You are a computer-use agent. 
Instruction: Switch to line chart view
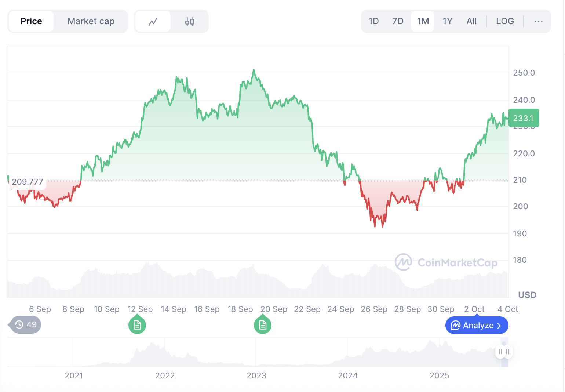tap(153, 22)
